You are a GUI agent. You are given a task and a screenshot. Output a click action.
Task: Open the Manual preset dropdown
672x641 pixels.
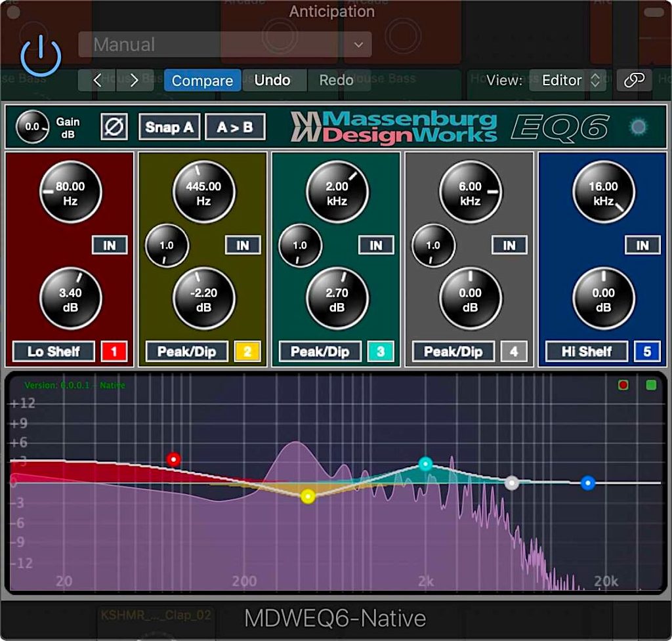point(220,45)
